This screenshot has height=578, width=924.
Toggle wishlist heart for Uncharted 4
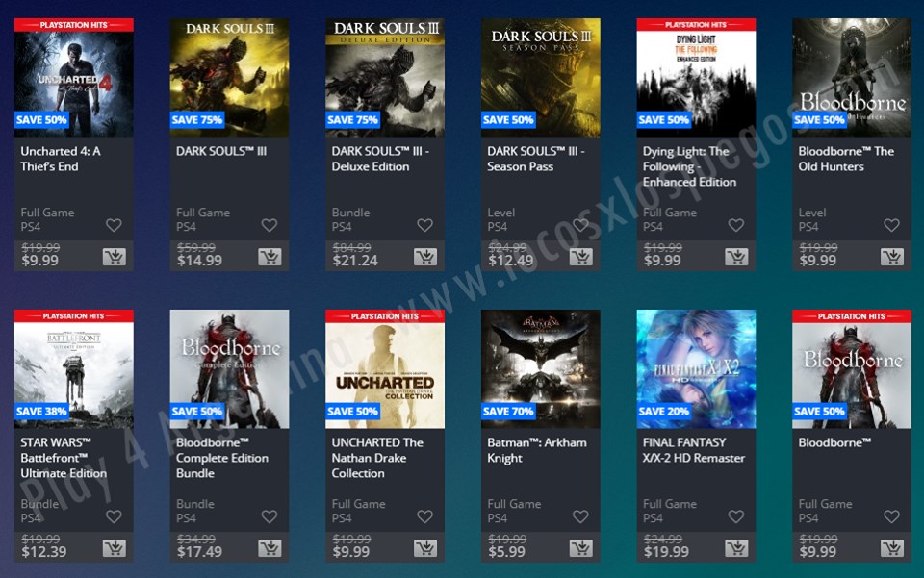tap(114, 225)
